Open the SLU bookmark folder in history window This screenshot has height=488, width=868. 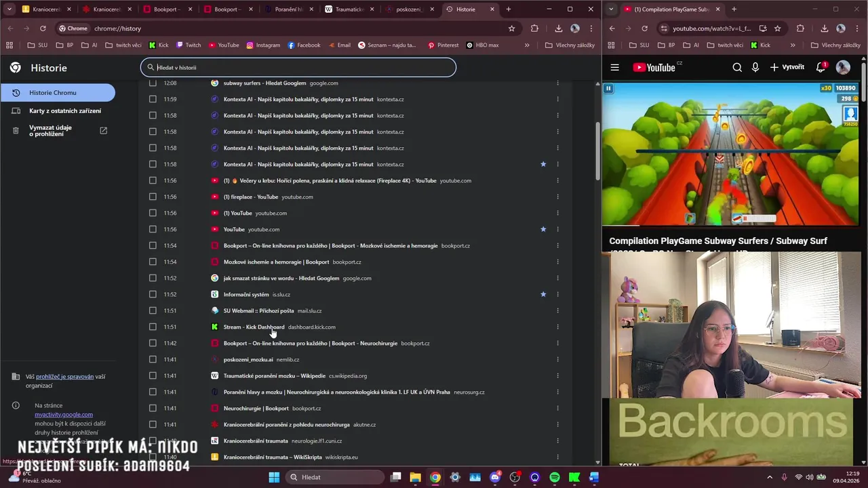pyautogui.click(x=38, y=45)
